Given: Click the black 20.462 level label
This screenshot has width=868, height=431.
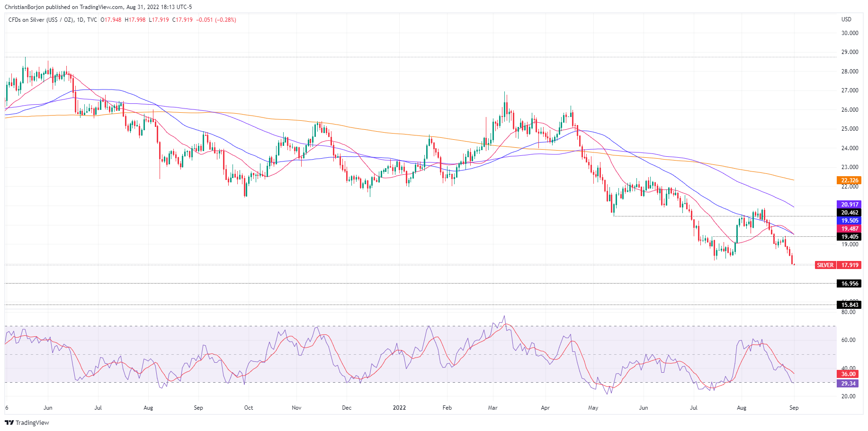Looking at the screenshot, I should click(x=850, y=213).
